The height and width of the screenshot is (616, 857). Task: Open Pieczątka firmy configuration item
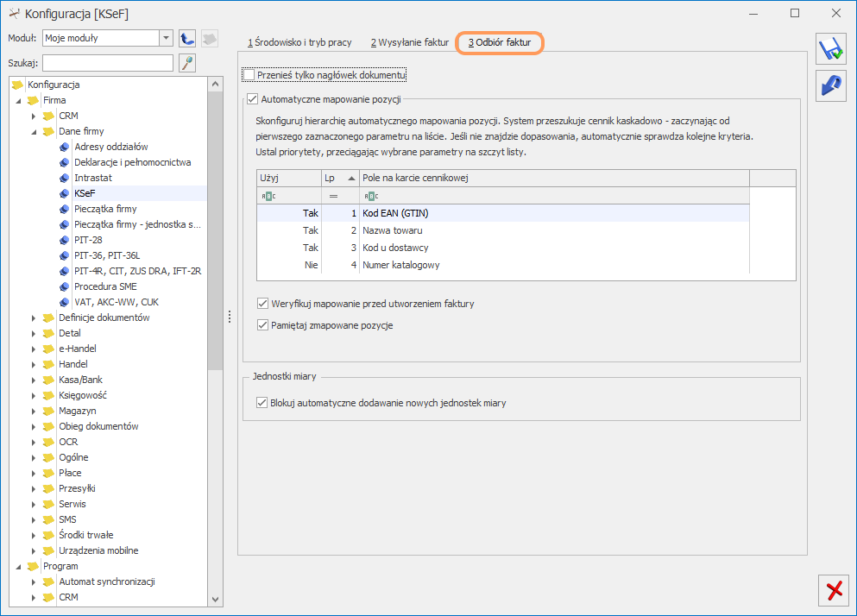105,209
